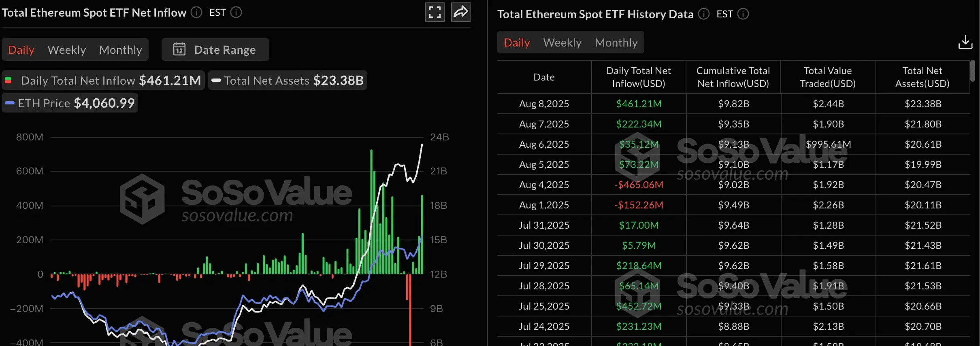Click red-green swatch of Net Inflow legend

8,80
